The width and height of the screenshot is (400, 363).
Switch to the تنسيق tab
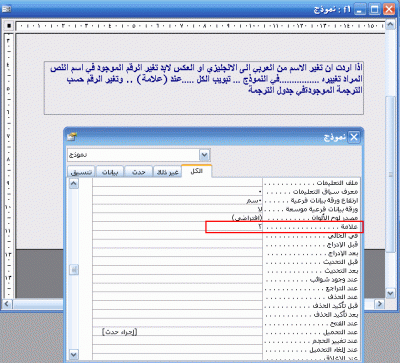pyautogui.click(x=81, y=172)
